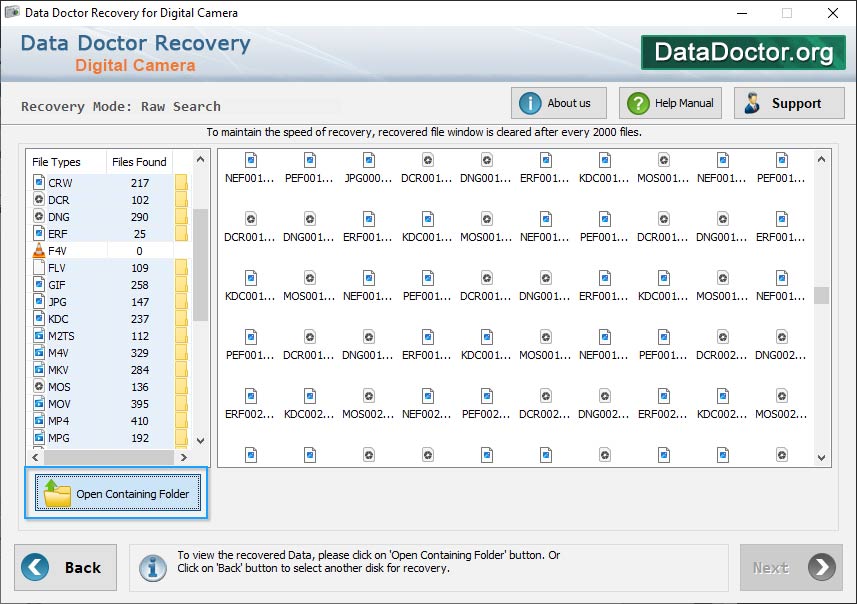
Task: Click the folder icon in the GIF row
Action: click(181, 285)
